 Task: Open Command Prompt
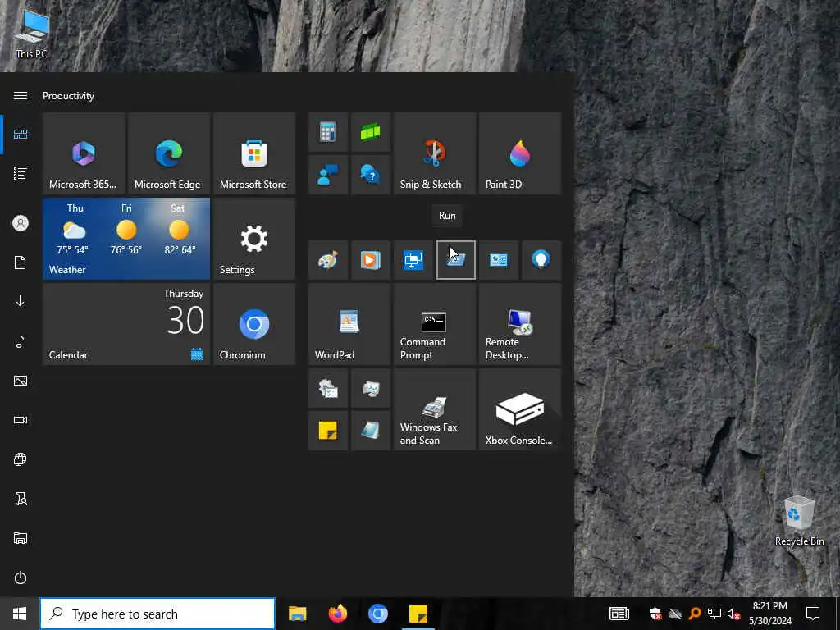(x=435, y=324)
